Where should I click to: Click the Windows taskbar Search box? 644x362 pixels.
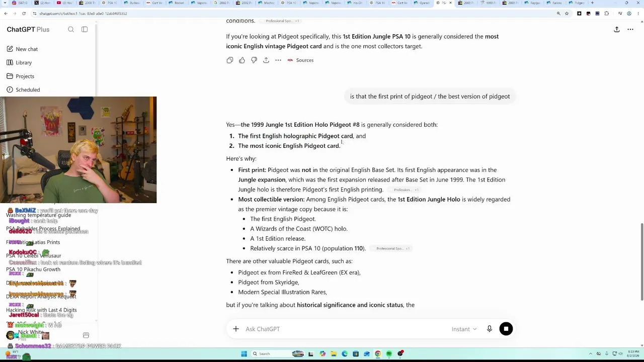click(277, 354)
